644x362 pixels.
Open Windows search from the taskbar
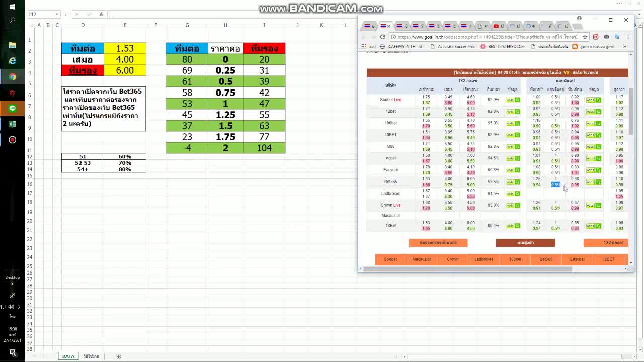click(12, 21)
